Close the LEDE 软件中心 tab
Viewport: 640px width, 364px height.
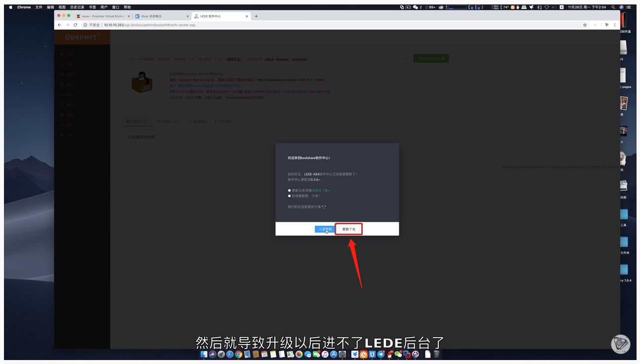(x=247, y=16)
